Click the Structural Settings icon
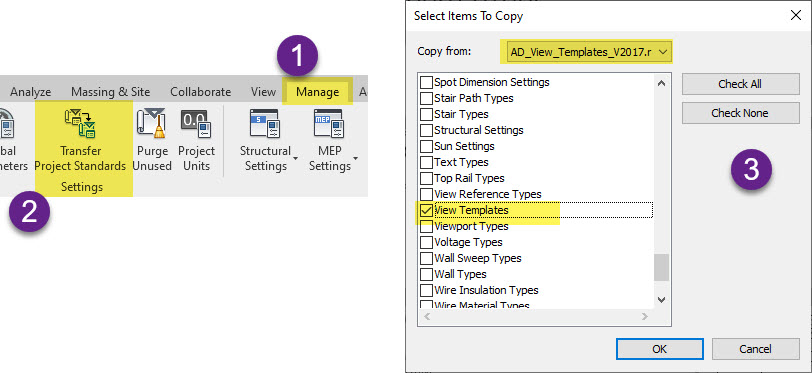 coord(265,123)
